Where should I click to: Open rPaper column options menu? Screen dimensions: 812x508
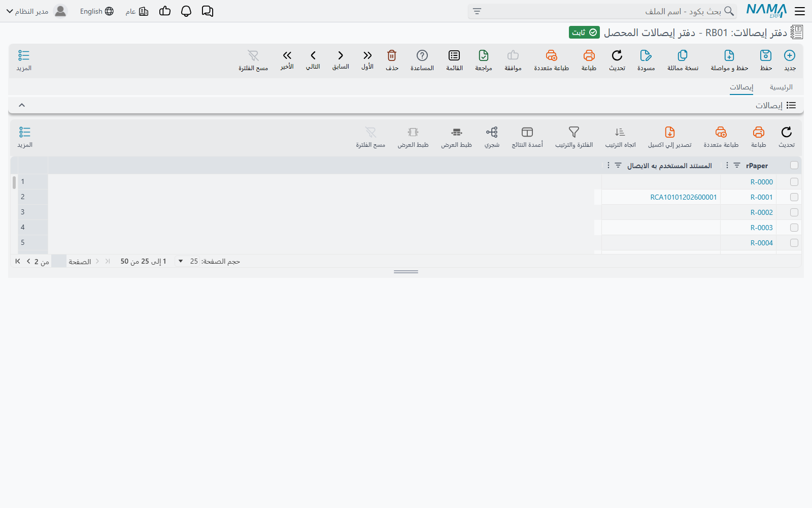point(727,165)
